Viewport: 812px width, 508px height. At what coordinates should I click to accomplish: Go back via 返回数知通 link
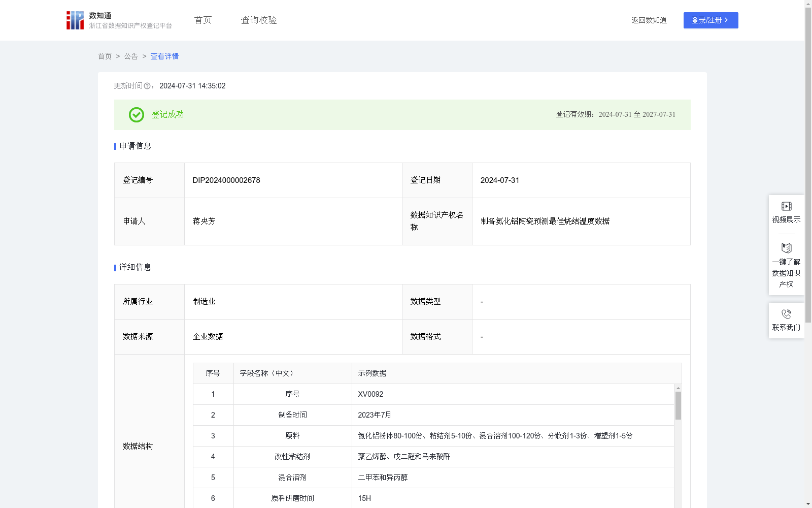649,20
